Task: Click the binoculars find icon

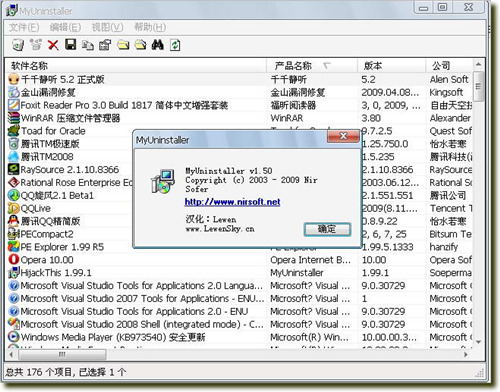Action: click(157, 45)
